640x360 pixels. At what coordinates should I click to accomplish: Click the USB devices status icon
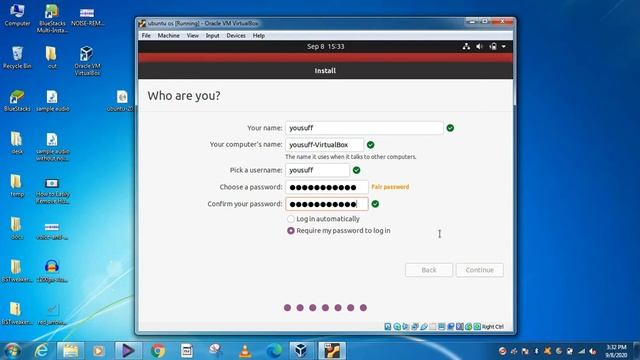point(424,327)
